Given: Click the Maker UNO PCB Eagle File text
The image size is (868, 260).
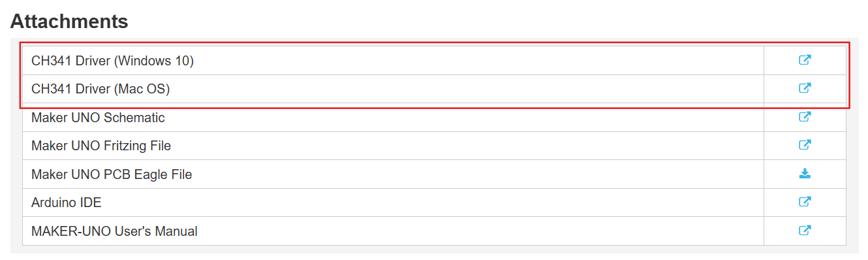Looking at the screenshot, I should click(x=112, y=174).
